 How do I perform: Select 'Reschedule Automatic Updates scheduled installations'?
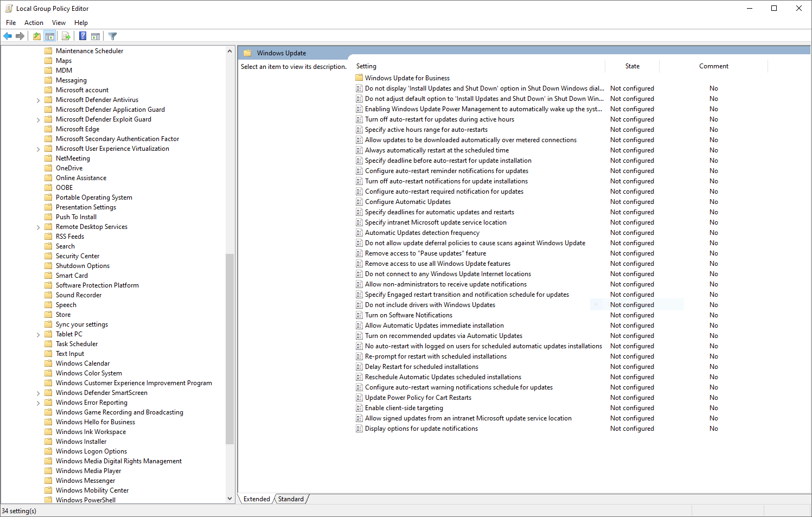point(443,377)
